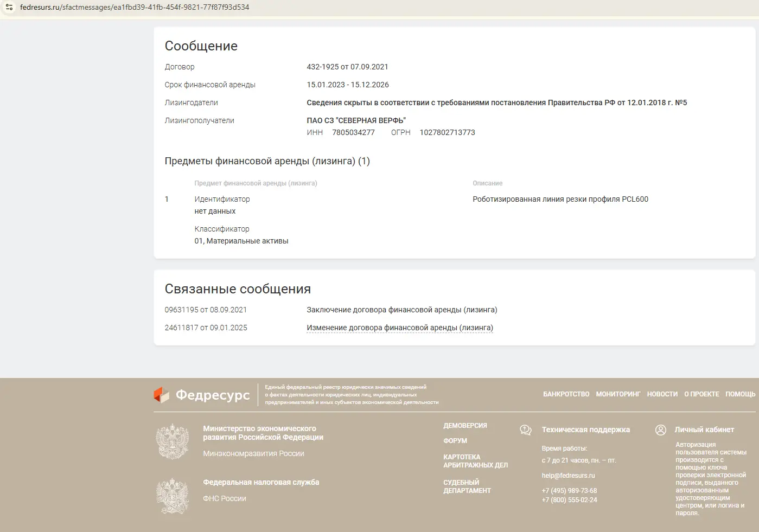
Task: Click message 09631195 от 08.09.2021
Action: pyautogui.click(x=206, y=310)
